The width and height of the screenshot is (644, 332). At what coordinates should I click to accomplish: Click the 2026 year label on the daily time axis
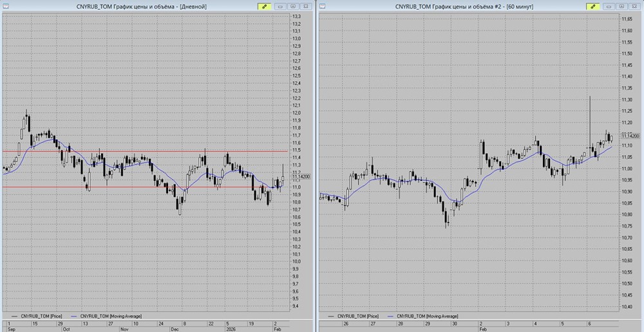tap(230, 329)
